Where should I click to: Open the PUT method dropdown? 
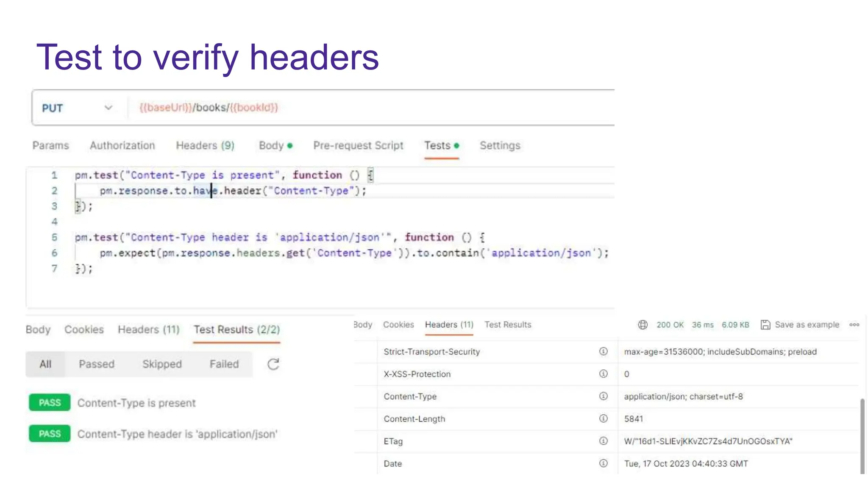point(77,108)
